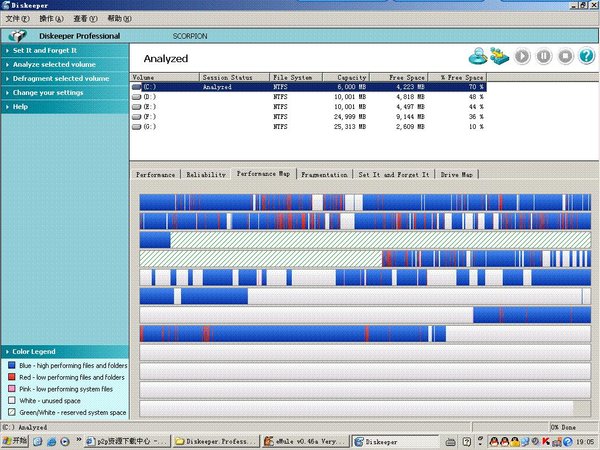This screenshot has height=450, width=600.
Task: Click the Red legend color swatch
Action: [12, 377]
